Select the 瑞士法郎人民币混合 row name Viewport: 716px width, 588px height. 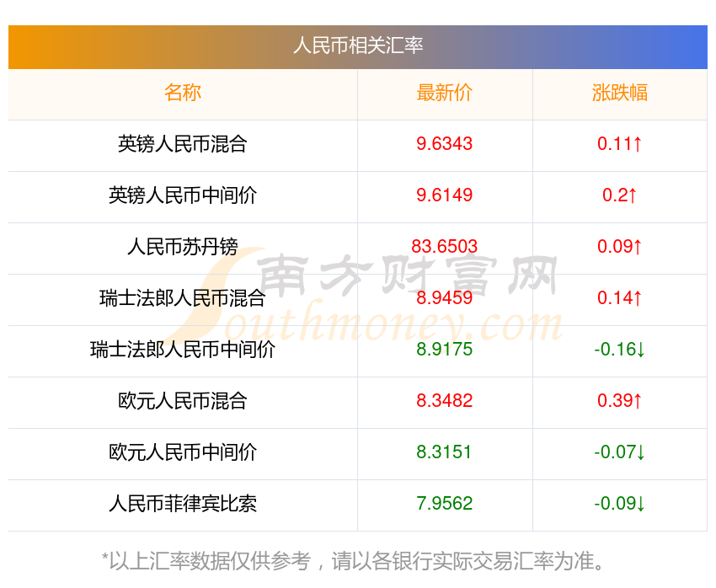point(183,298)
